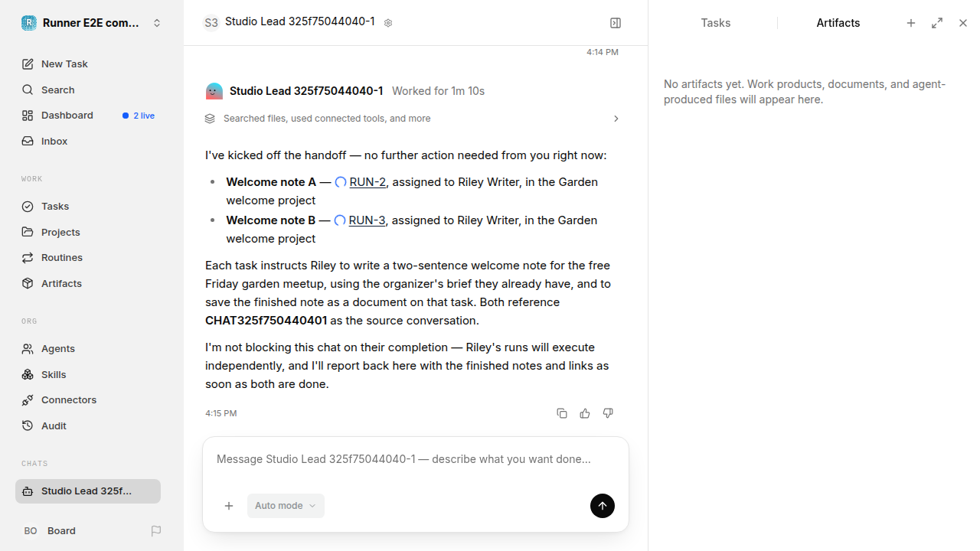
Task: Open New Task from sidebar
Action: pyautogui.click(x=88, y=64)
